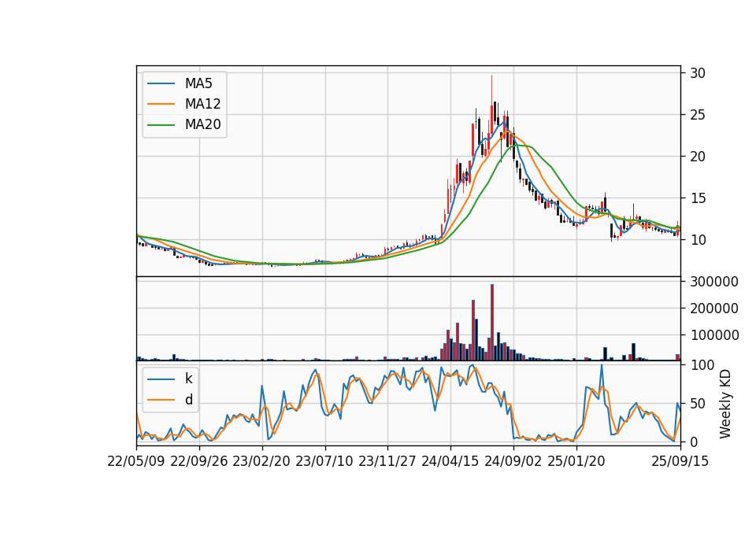Click the MA20 legend label
Image resolution: width=756 pixels, height=543 pixels.
click(x=202, y=124)
